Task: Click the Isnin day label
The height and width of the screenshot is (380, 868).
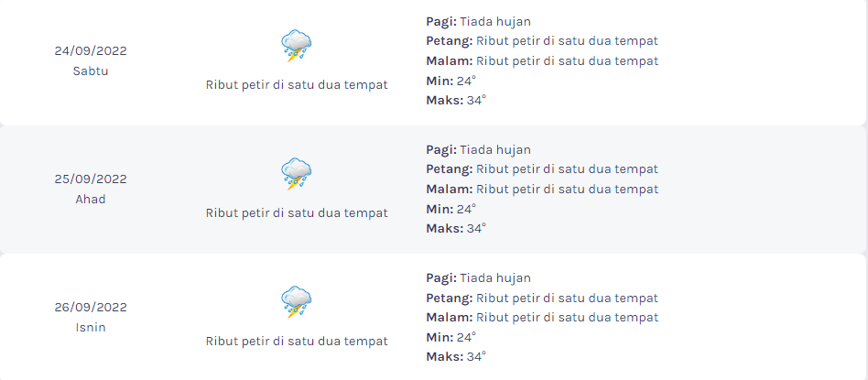Action: [x=91, y=327]
